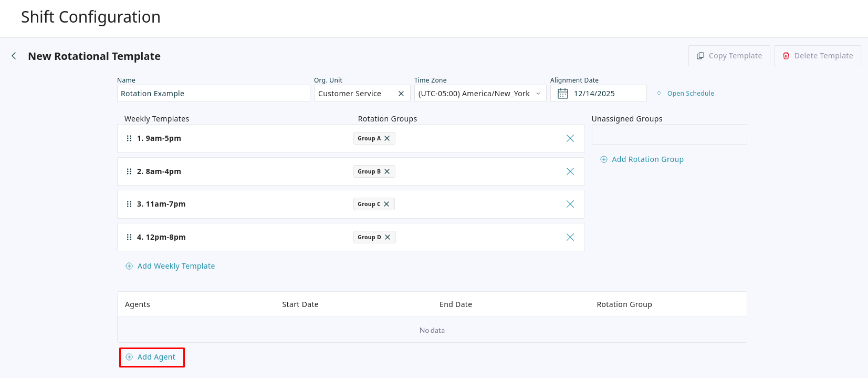Focus the Name input field
This screenshot has width=868, height=378.
[x=213, y=94]
